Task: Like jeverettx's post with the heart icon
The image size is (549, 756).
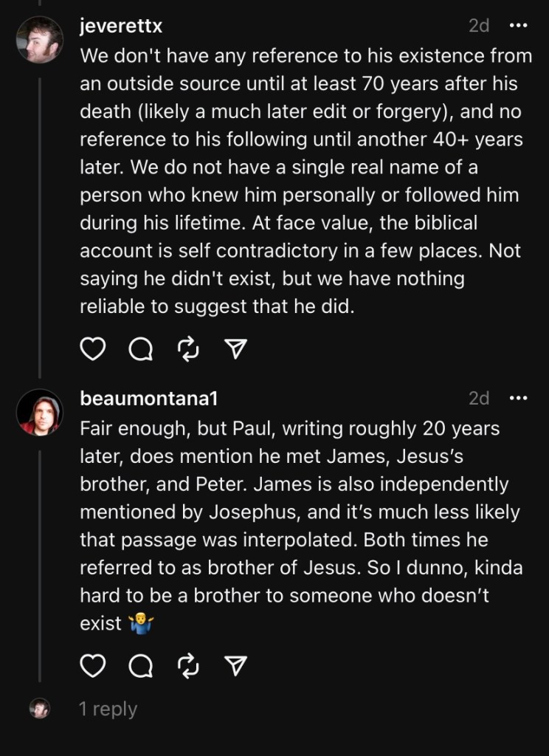Action: (92, 348)
